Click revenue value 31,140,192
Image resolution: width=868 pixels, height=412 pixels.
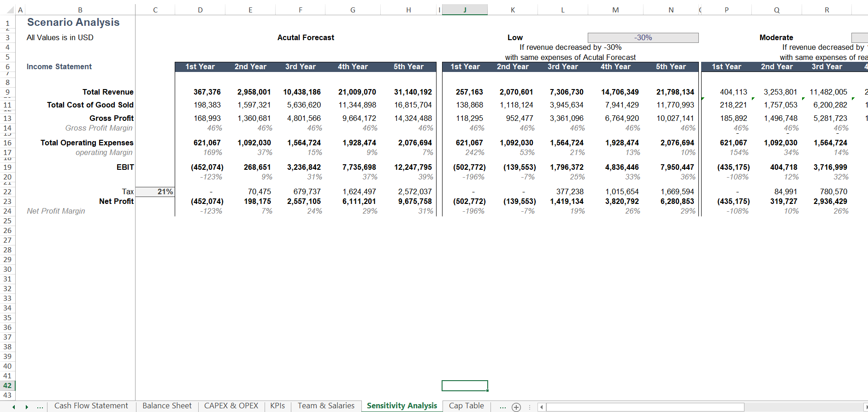[x=413, y=92]
